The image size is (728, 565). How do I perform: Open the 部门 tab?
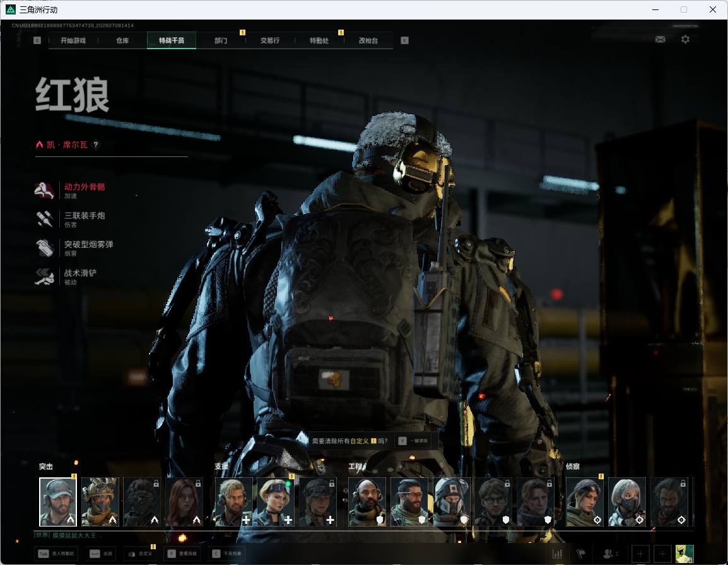(221, 40)
